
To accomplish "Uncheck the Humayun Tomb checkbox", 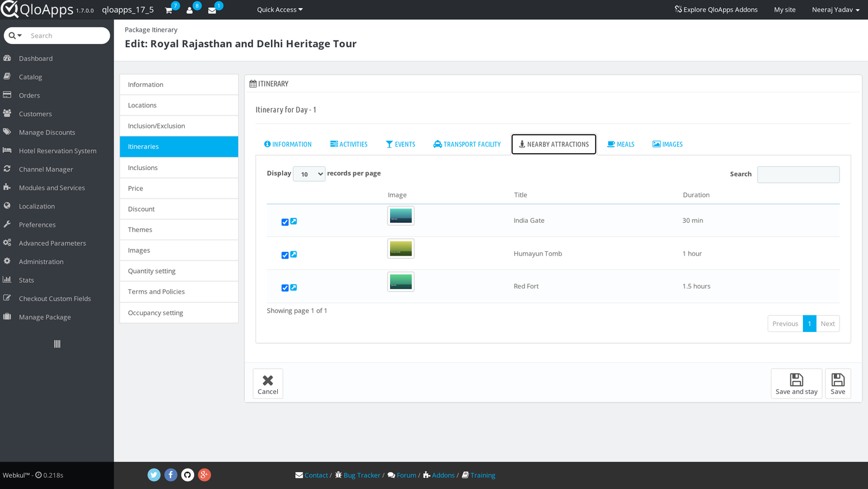I will [x=285, y=255].
